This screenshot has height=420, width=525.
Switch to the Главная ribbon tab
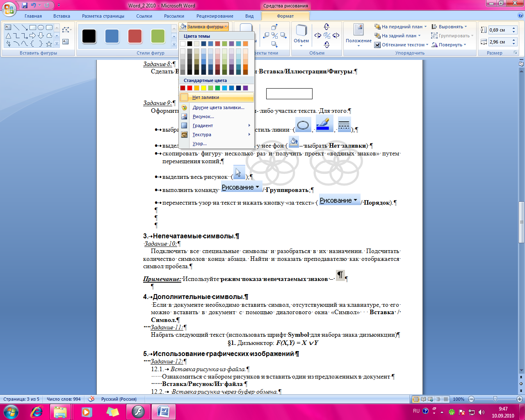click(33, 16)
